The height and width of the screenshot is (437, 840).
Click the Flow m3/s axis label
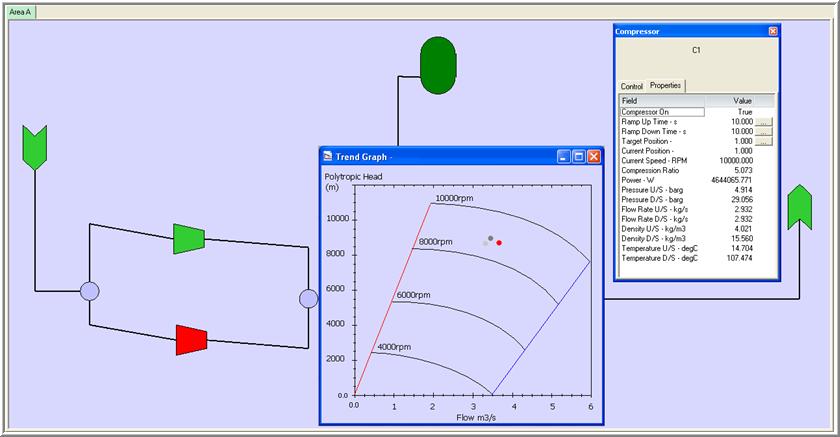coord(476,417)
